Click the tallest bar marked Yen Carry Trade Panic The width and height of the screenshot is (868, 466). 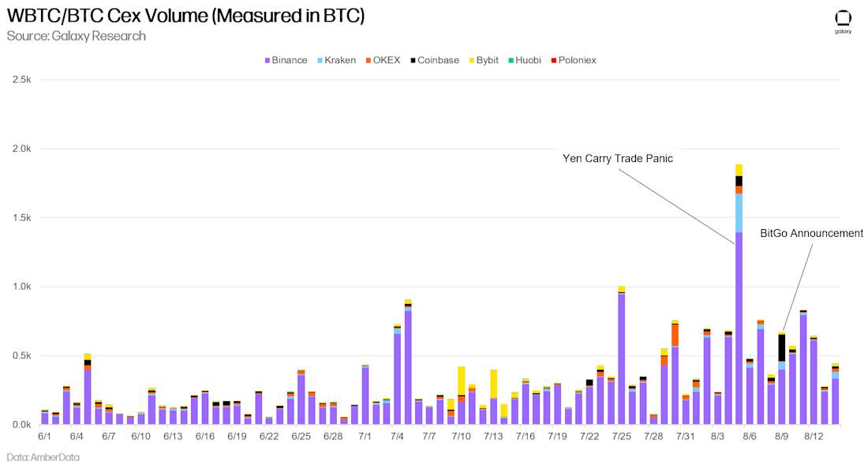pos(739,295)
